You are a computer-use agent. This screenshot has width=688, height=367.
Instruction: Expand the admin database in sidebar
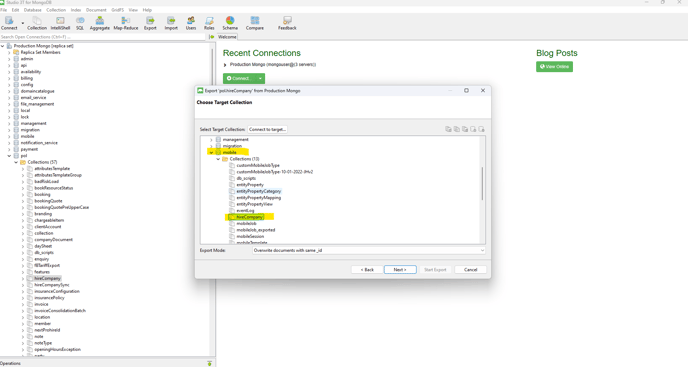tap(9, 59)
